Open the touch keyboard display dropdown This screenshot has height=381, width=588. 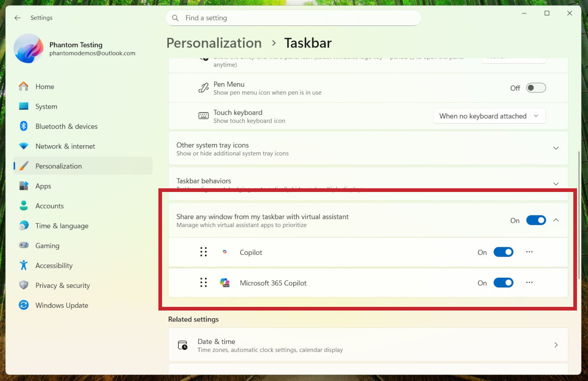pyautogui.click(x=489, y=116)
